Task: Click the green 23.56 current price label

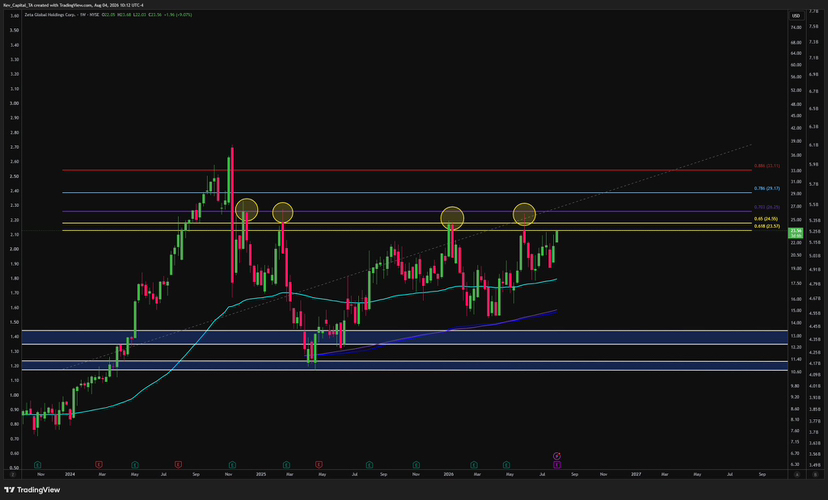Action: coord(795,233)
